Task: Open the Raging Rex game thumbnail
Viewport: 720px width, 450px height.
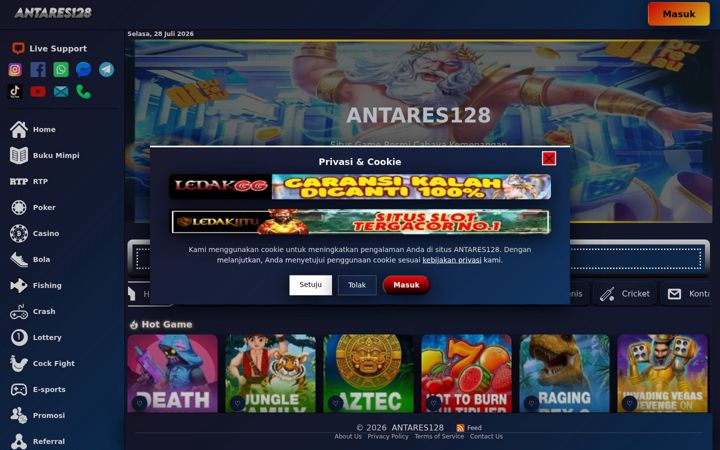Action: [x=564, y=373]
